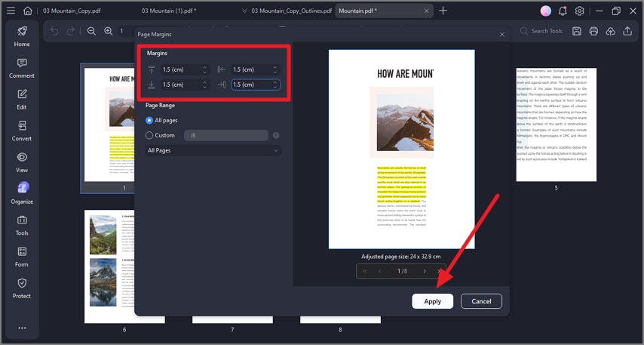This screenshot has width=644, height=345.
Task: Open the Edit tool in sidebar
Action: tap(22, 100)
